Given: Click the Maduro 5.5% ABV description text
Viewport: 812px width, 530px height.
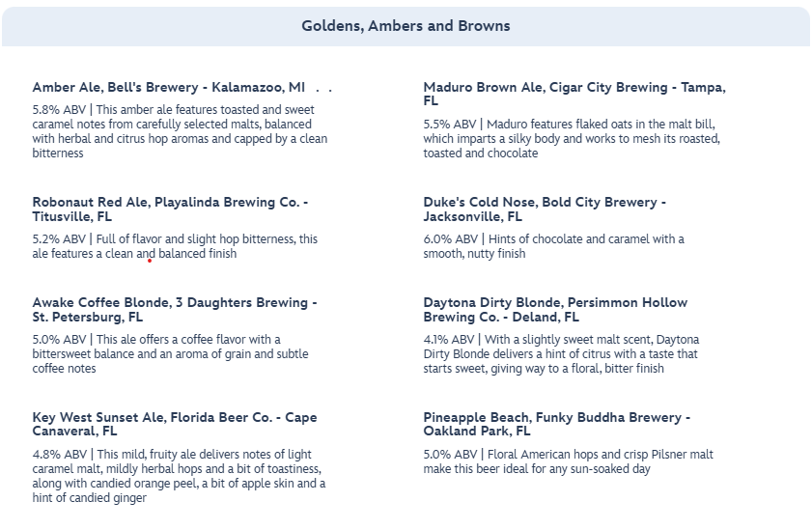Looking at the screenshot, I should [x=572, y=138].
